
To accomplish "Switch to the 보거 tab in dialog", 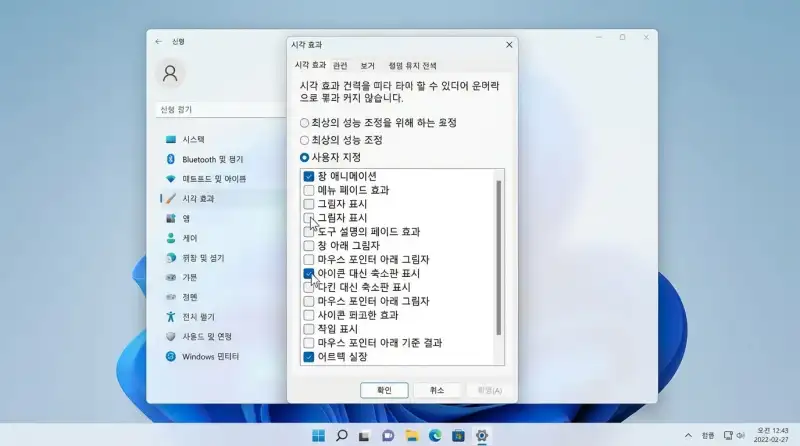I will tap(368, 66).
